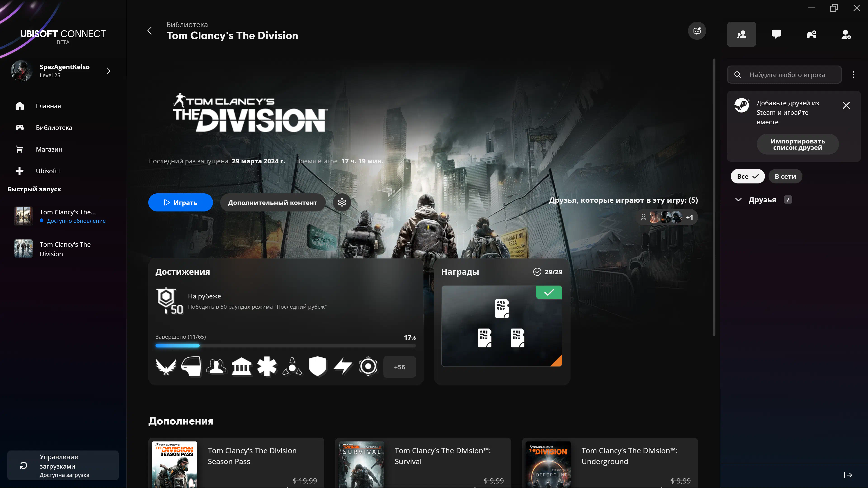
Task: Open the Underground add-on card
Action: coord(610,463)
